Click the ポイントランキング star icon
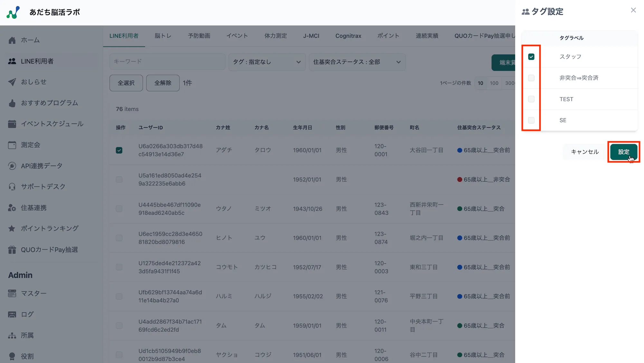644x363 pixels. click(12, 229)
